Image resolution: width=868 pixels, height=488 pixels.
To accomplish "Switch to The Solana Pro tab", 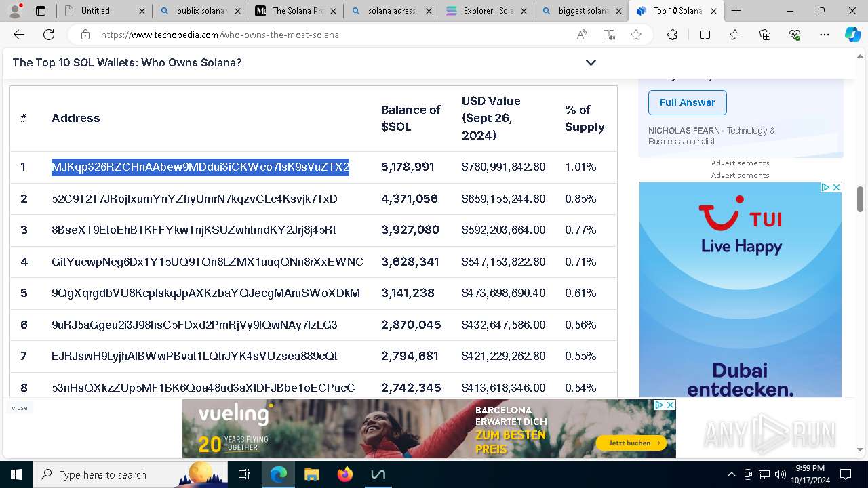I will coord(295,11).
